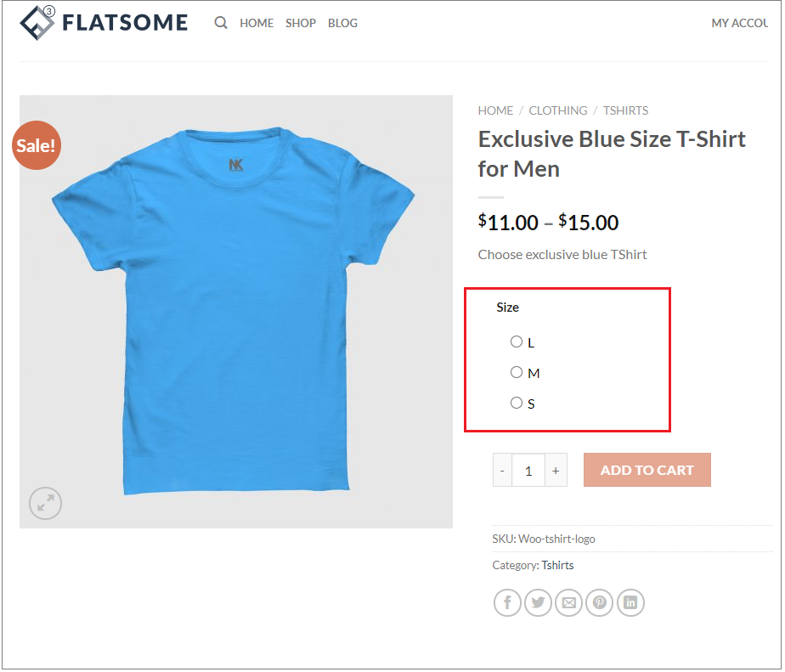This screenshot has height=672, width=785.
Task: Share on Facebook icon
Action: pos(507,602)
